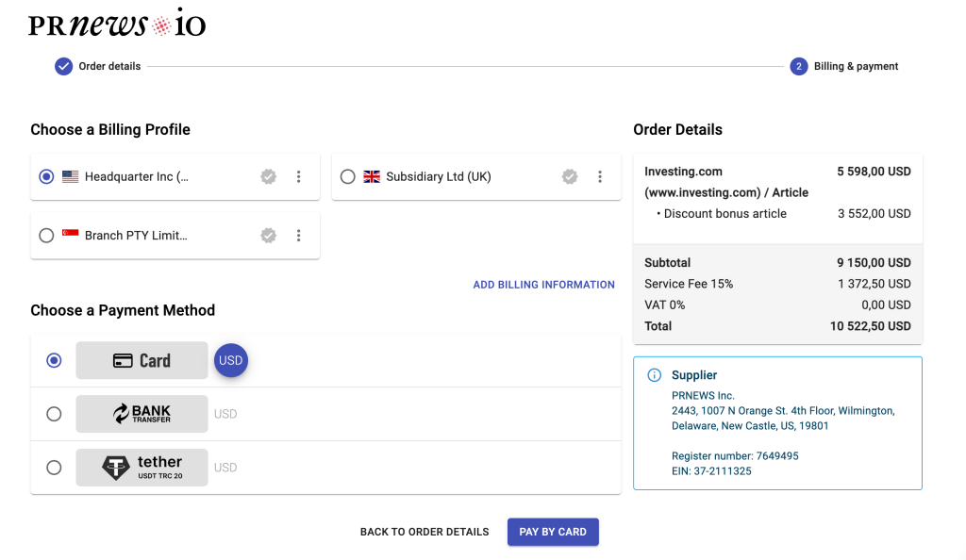Click the US flag on Headquarter Inc profile
The height and width of the screenshot is (560, 966).
pyautogui.click(x=70, y=176)
